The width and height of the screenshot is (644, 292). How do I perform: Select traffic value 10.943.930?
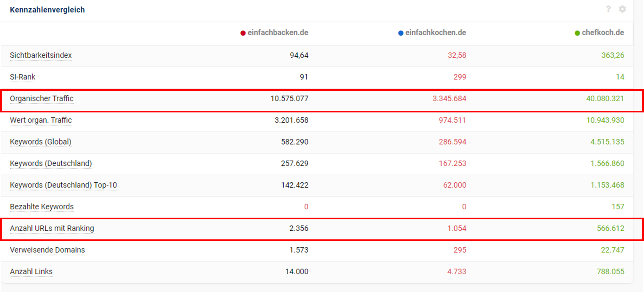point(605,120)
